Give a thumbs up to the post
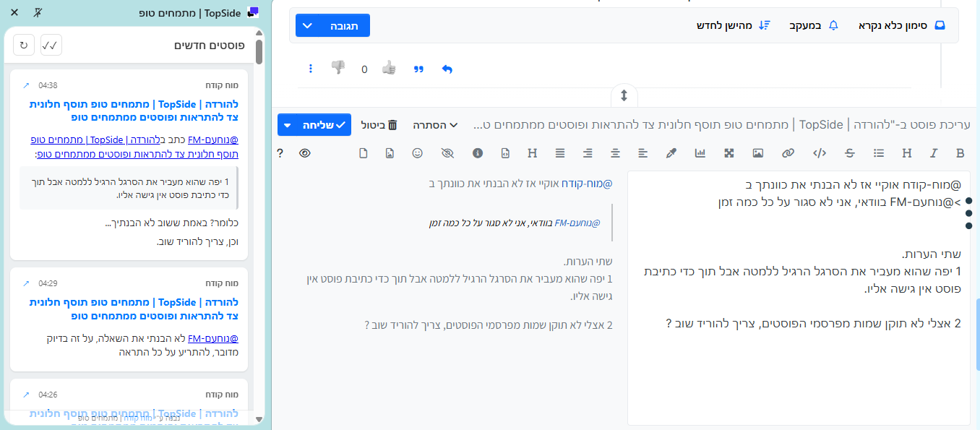Screen dimensions: 980x430 coord(389,67)
